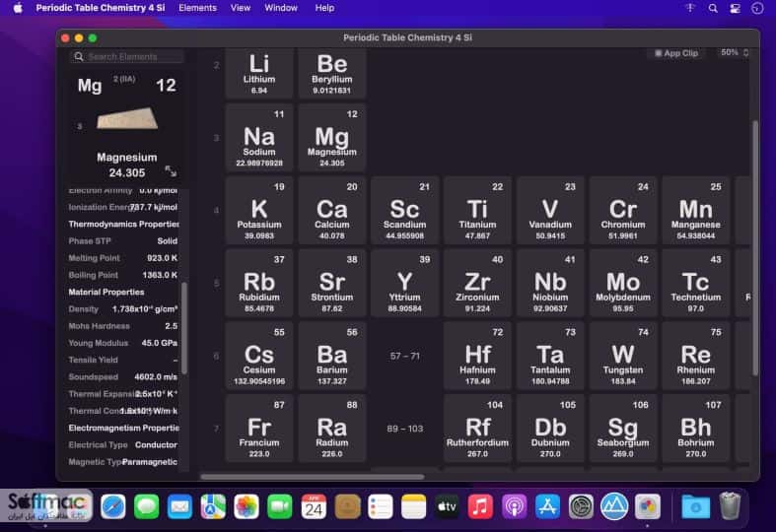Click the table's vertical scrollbar
Screen dimensions: 776x532
point(755,247)
